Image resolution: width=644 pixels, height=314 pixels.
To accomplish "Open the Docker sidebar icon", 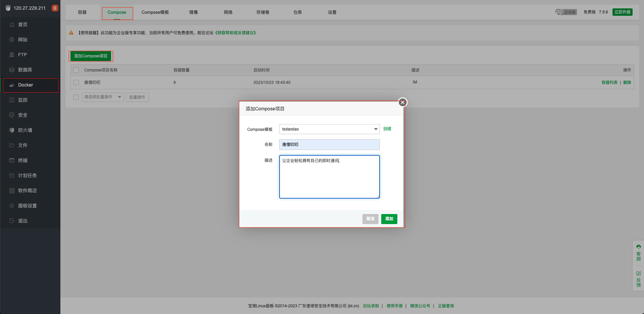I will (12, 85).
